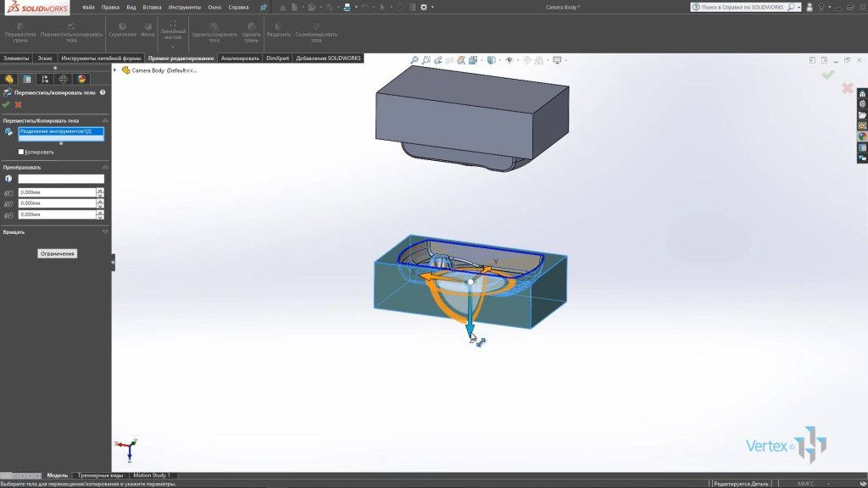Click the ΔY translation value field
This screenshot has height=488, width=868.
[x=57, y=203]
